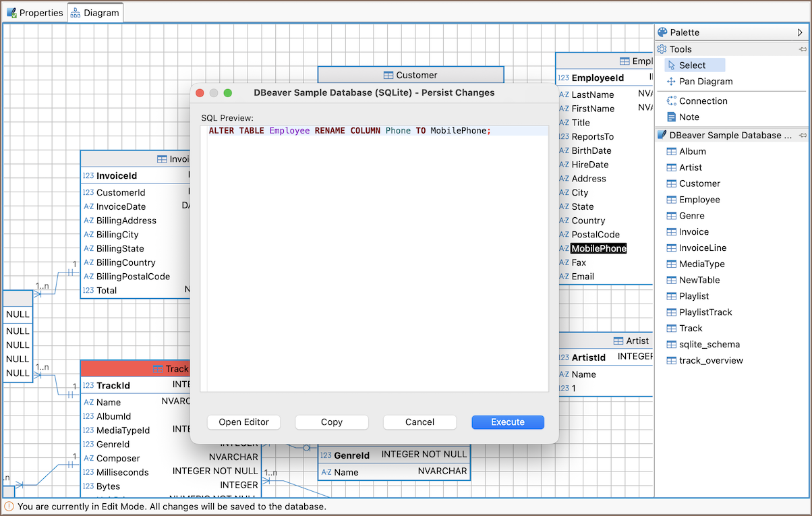This screenshot has width=812, height=516.
Task: Click the Album table icon in palette
Action: pyautogui.click(x=671, y=152)
